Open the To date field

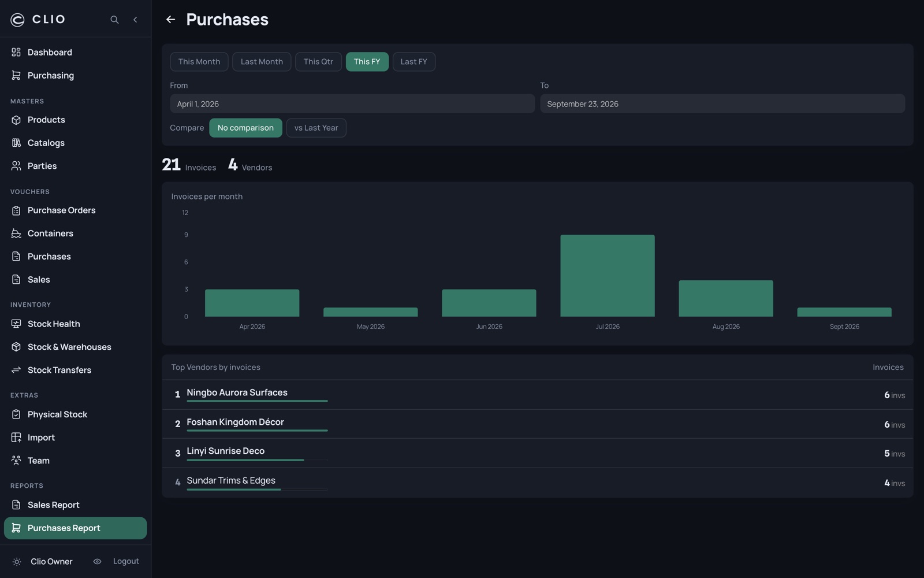click(722, 104)
